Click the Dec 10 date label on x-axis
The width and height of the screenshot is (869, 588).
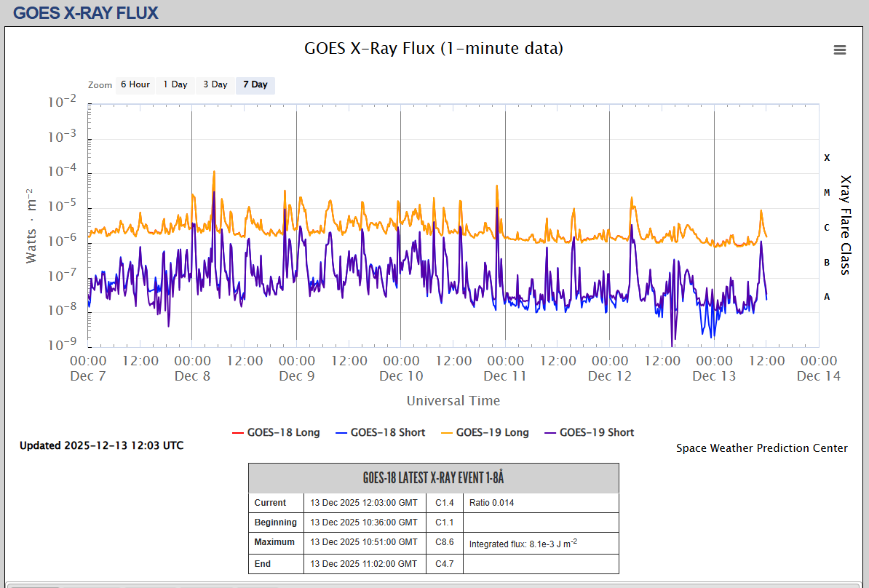click(401, 376)
